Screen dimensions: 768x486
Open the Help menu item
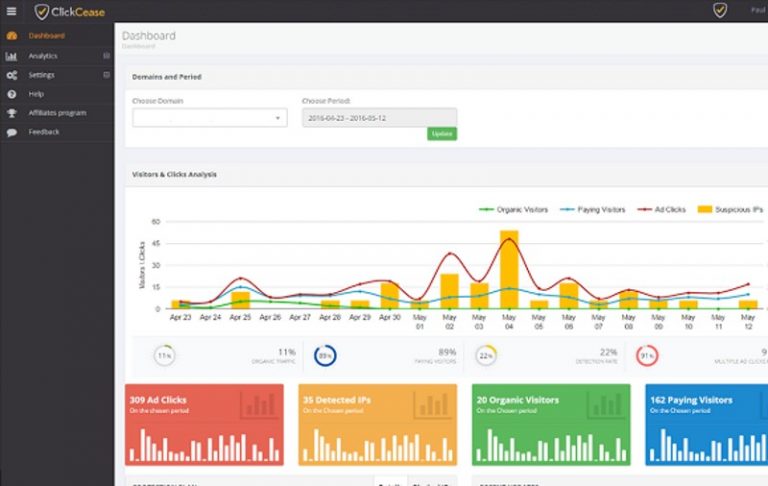[37, 94]
